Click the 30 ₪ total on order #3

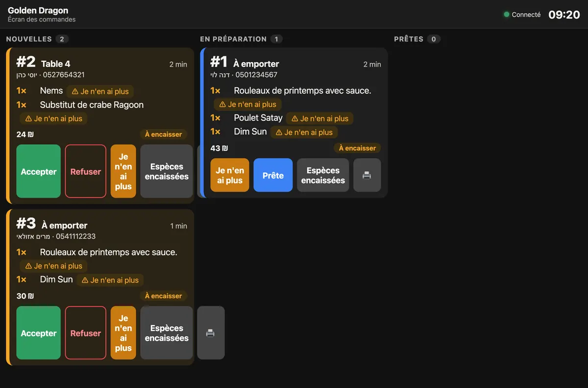click(25, 296)
